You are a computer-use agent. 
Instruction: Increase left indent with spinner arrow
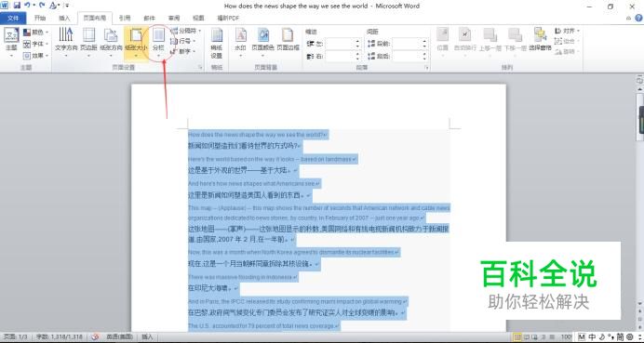(x=357, y=42)
